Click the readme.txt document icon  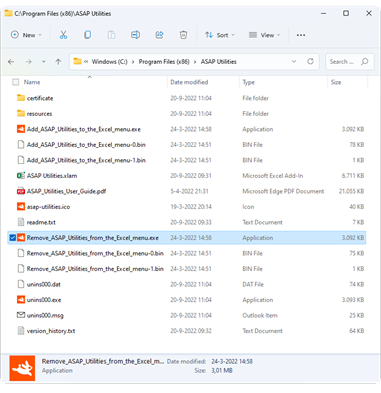pyautogui.click(x=21, y=222)
